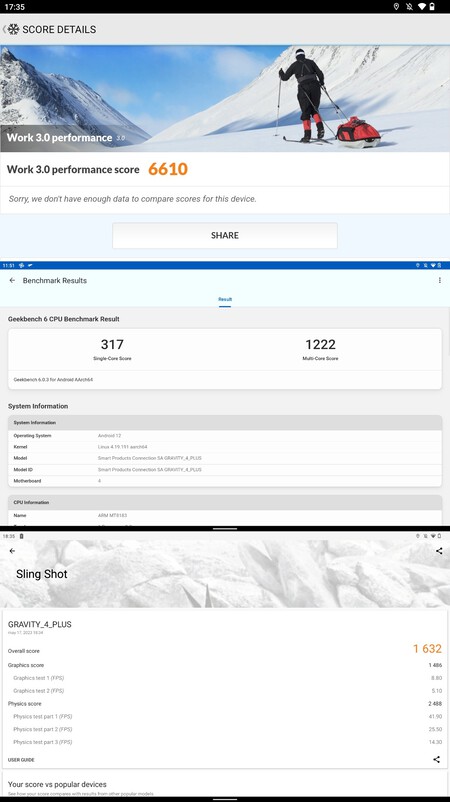Click the Graphics test 1 (FPS) row

pos(225,678)
